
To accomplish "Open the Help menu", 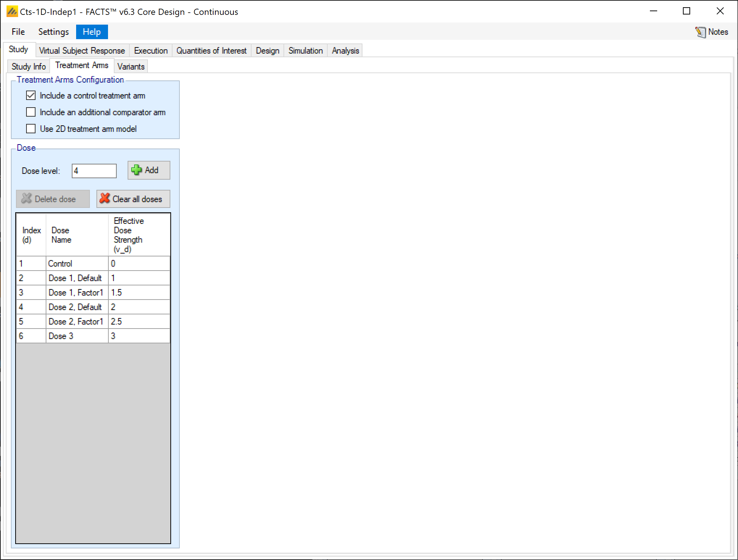I will tap(92, 32).
